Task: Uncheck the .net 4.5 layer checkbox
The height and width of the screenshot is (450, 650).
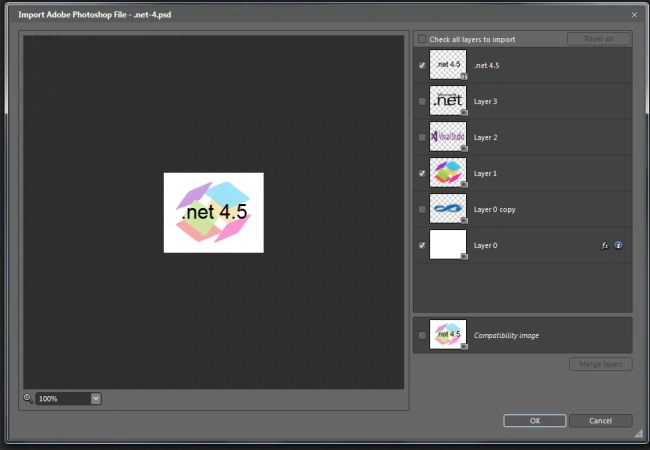Action: tap(422, 65)
